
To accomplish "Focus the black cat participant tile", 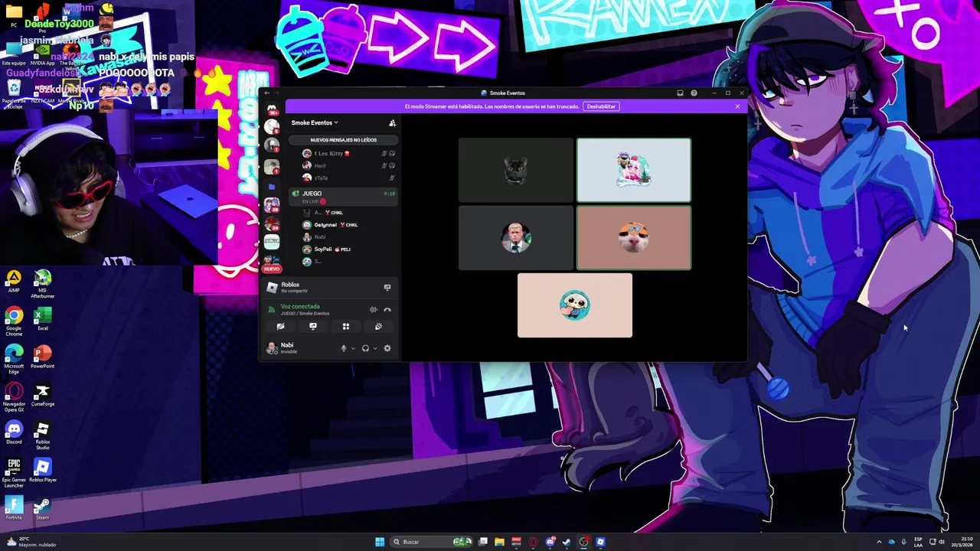I will (x=516, y=171).
